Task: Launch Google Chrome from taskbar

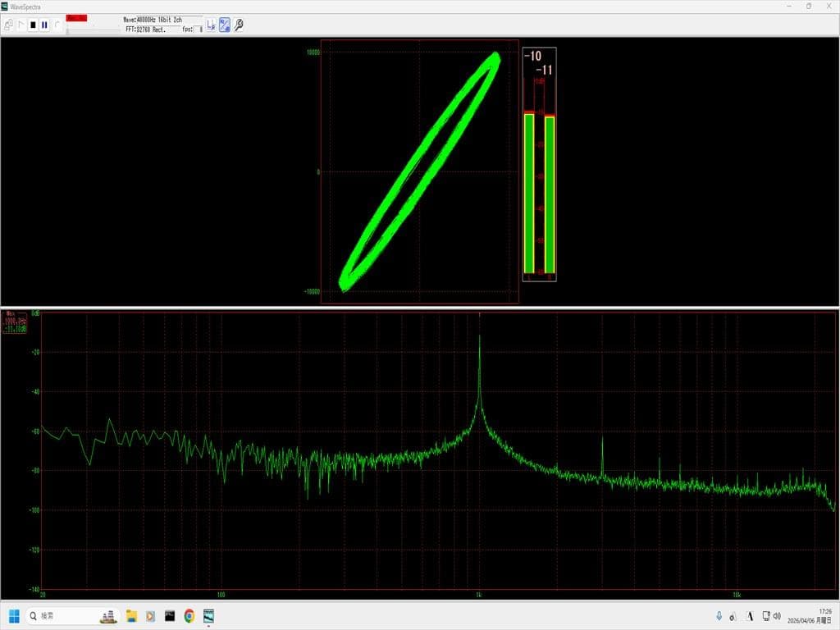Action: pos(189,615)
